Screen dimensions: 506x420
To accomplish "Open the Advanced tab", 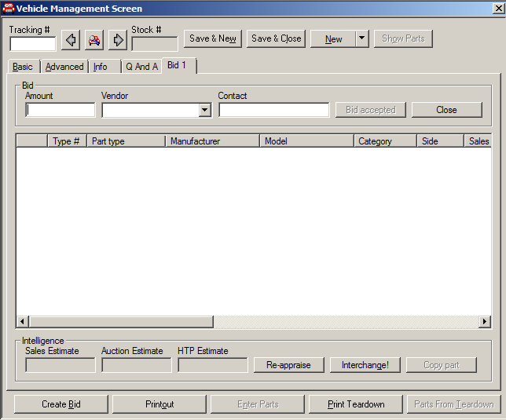I will (64, 67).
